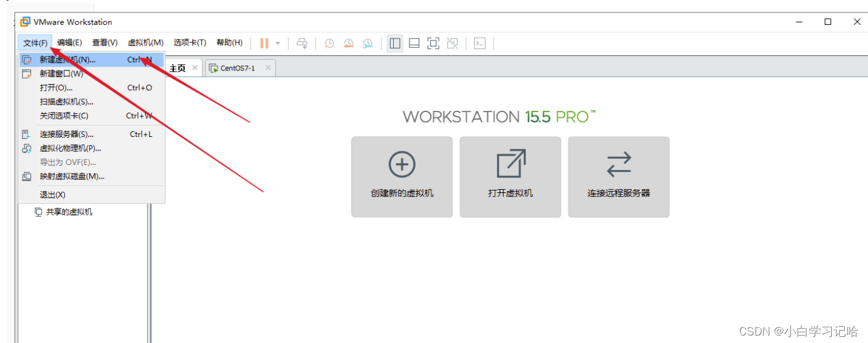
Task: Choose 虚拟化物理机(P)... menu entry
Action: (x=92, y=148)
